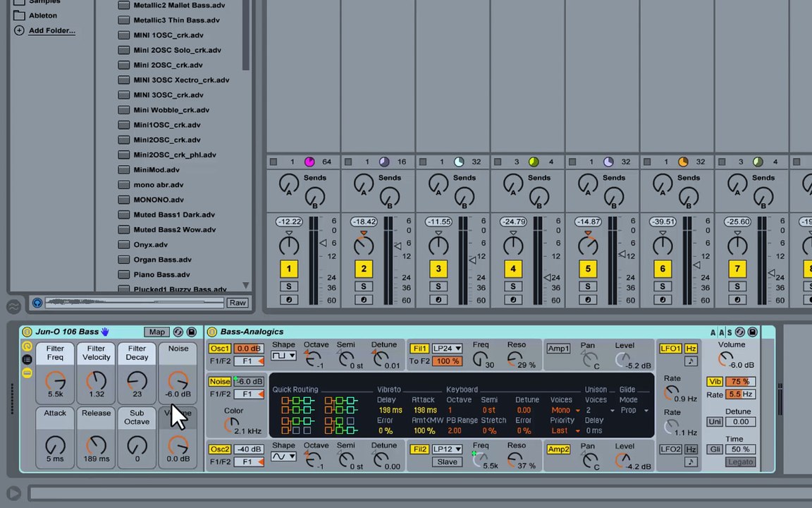Open the Glide Mode Prop dropdown
This screenshot has height=508, width=812.
pyautogui.click(x=634, y=410)
